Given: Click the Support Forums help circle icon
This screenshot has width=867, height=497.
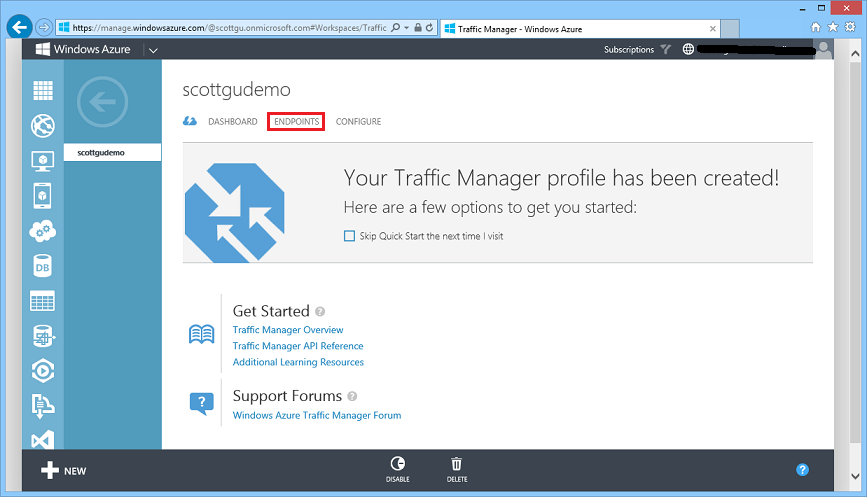Looking at the screenshot, I should point(352,396).
